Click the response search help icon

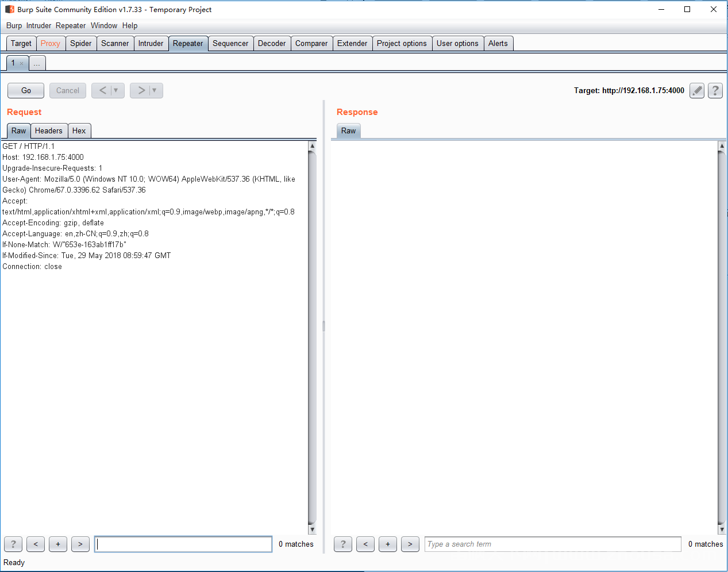pos(343,544)
